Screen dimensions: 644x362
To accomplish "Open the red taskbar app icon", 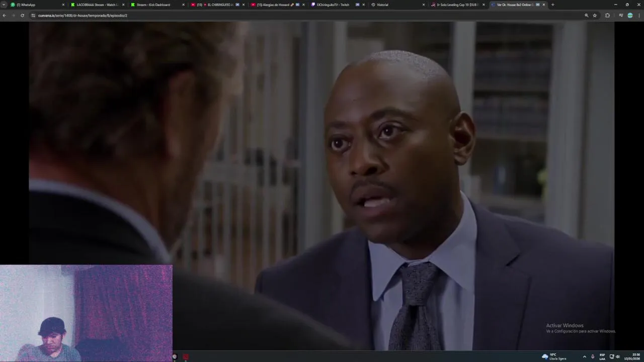I will coord(186,357).
